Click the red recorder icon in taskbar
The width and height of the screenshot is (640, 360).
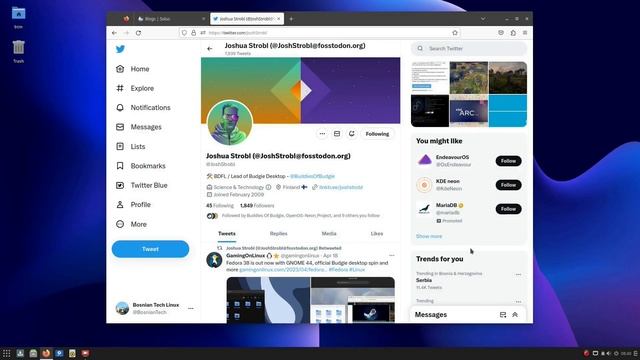85,353
